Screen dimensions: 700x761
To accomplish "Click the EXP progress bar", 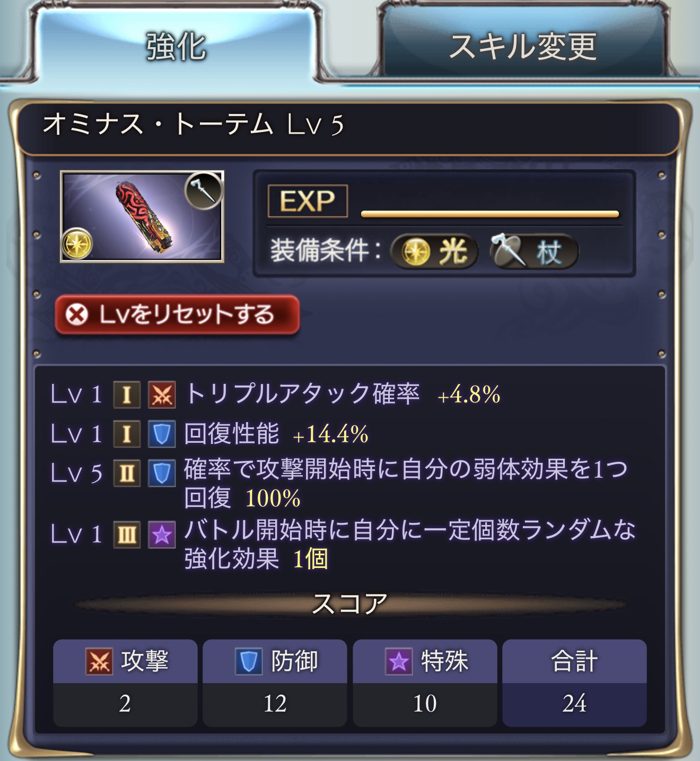I will (x=490, y=214).
